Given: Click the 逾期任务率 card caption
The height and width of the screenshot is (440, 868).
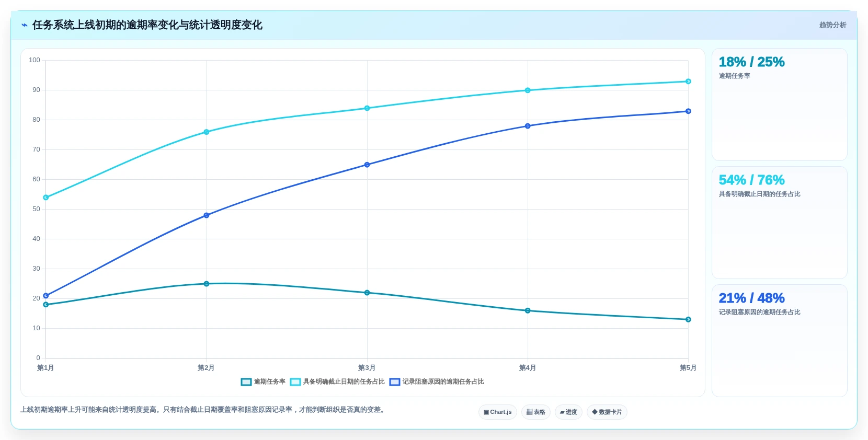Looking at the screenshot, I should [734, 76].
